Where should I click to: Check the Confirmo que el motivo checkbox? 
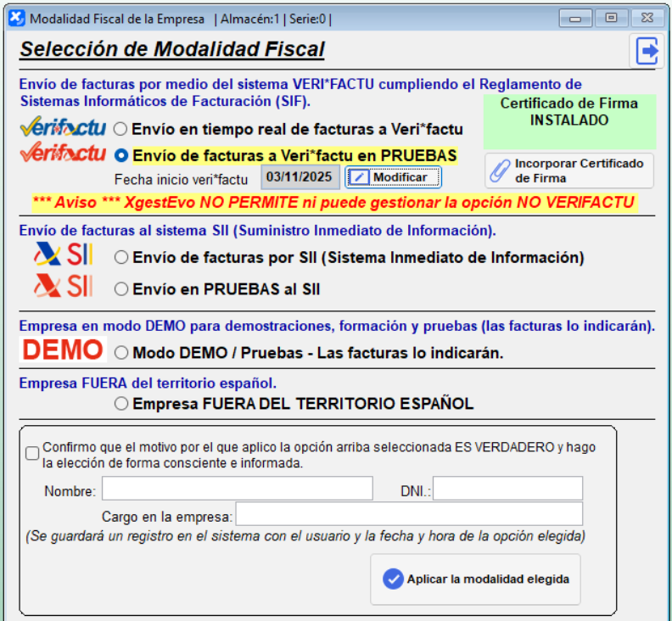coord(32,453)
